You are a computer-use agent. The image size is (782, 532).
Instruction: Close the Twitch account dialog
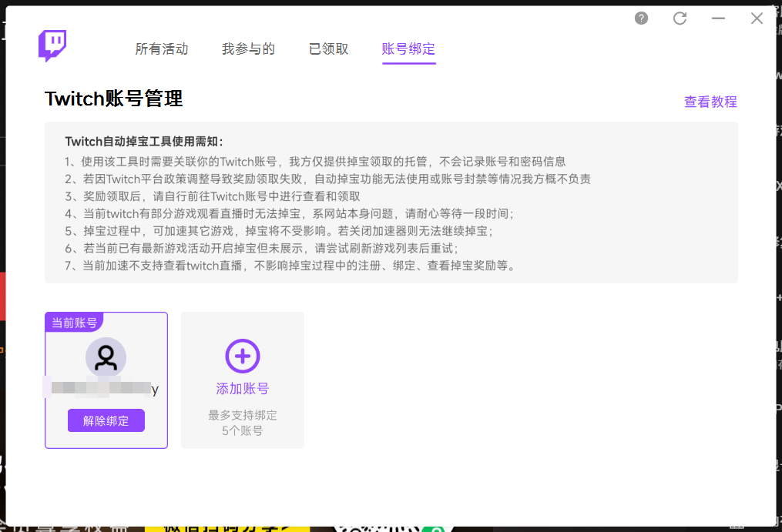coord(757,18)
